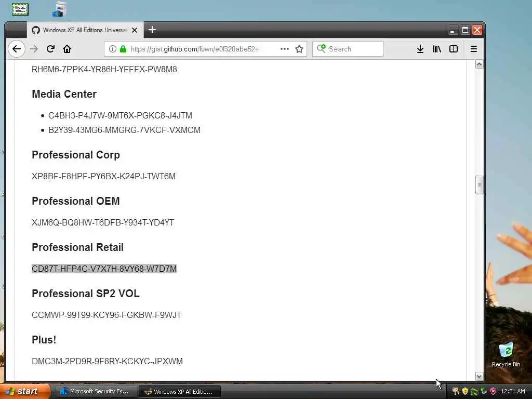This screenshot has height=399, width=532.
Task: Open a new tab with plus button
Action: point(152,30)
